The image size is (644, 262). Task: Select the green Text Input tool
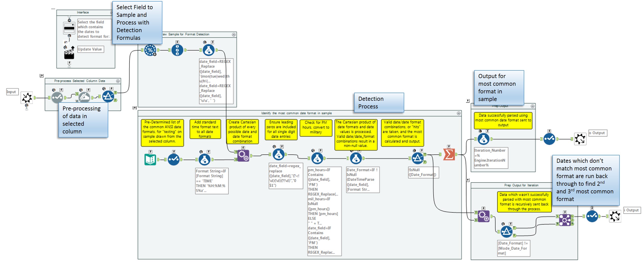point(150,160)
